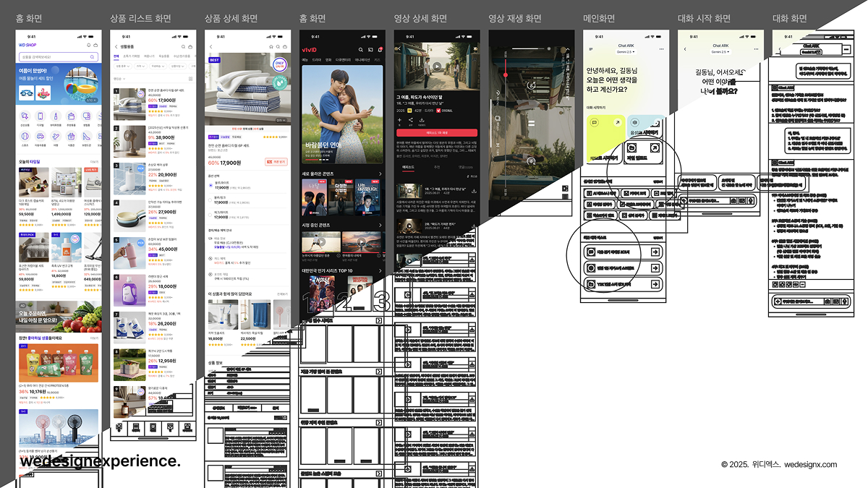Viewport: 868px width, 488px height.
Task: Click 더보기 link beside 오늘의 타임딜
Action: pos(94,162)
